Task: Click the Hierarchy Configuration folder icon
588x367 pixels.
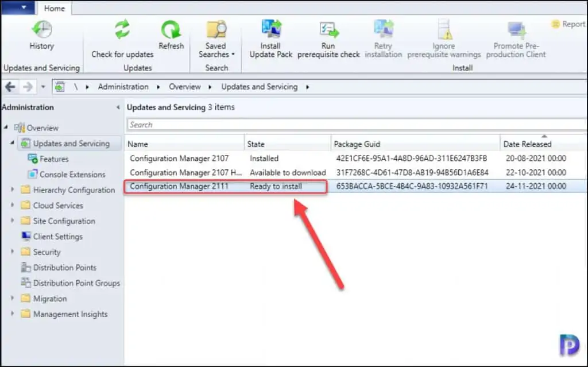Action: [x=25, y=190]
